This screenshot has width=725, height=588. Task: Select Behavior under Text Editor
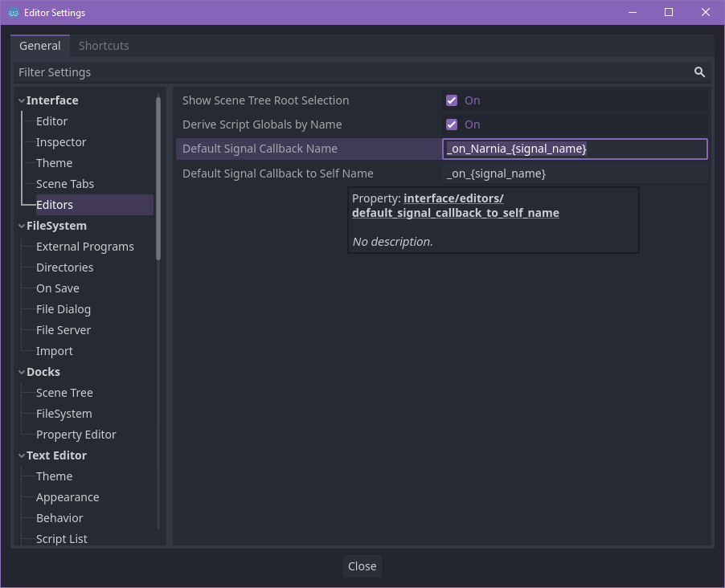tap(59, 517)
